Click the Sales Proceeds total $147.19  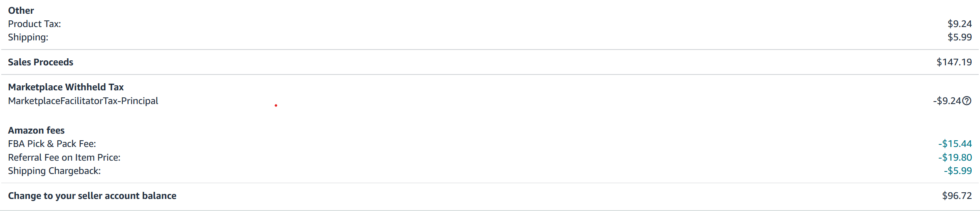[x=954, y=62]
